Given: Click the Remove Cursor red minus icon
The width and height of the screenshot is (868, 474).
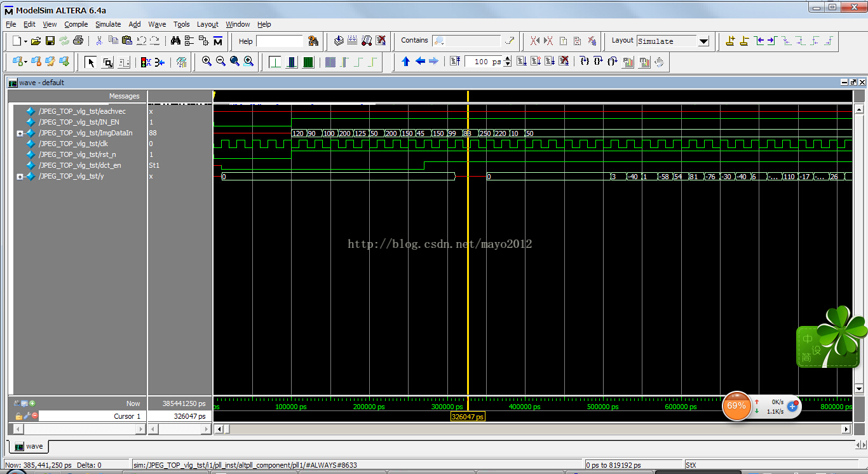Looking at the screenshot, I should (x=35, y=416).
